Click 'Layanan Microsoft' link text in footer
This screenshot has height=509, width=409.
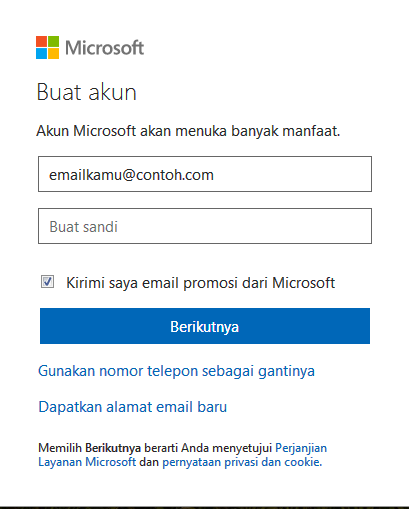coord(87,462)
